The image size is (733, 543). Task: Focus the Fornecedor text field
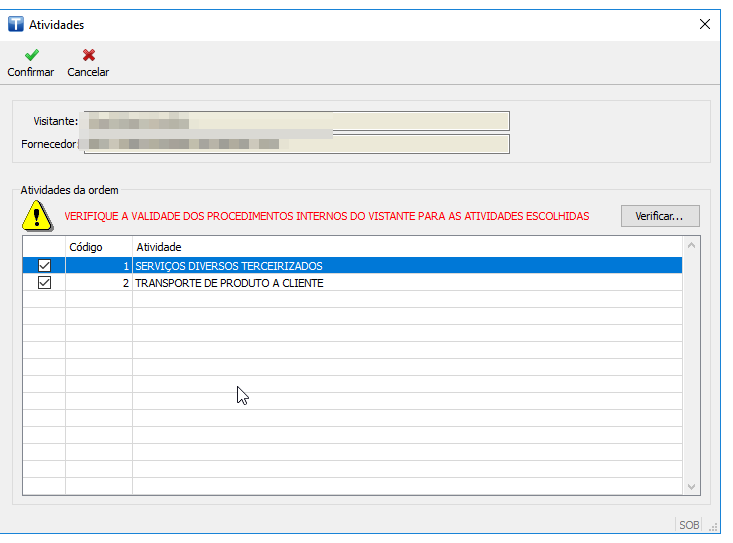[x=296, y=145]
